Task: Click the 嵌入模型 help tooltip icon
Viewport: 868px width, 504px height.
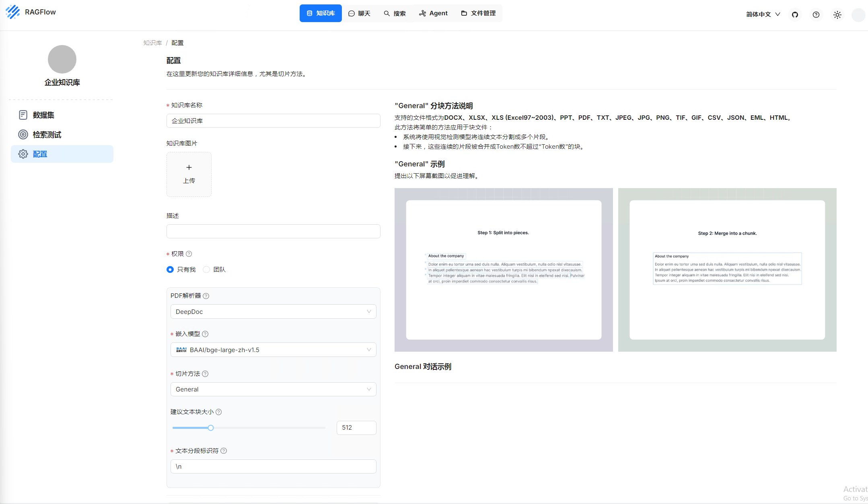Action: point(205,334)
